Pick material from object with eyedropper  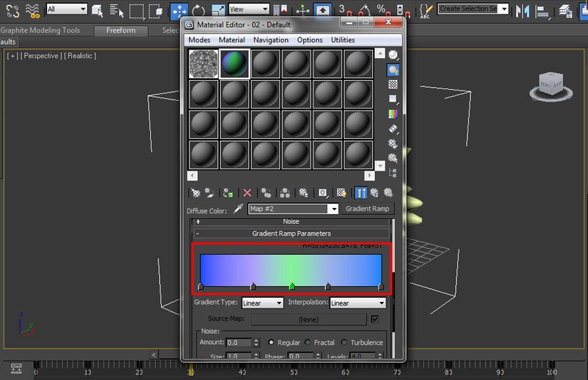pyautogui.click(x=239, y=209)
